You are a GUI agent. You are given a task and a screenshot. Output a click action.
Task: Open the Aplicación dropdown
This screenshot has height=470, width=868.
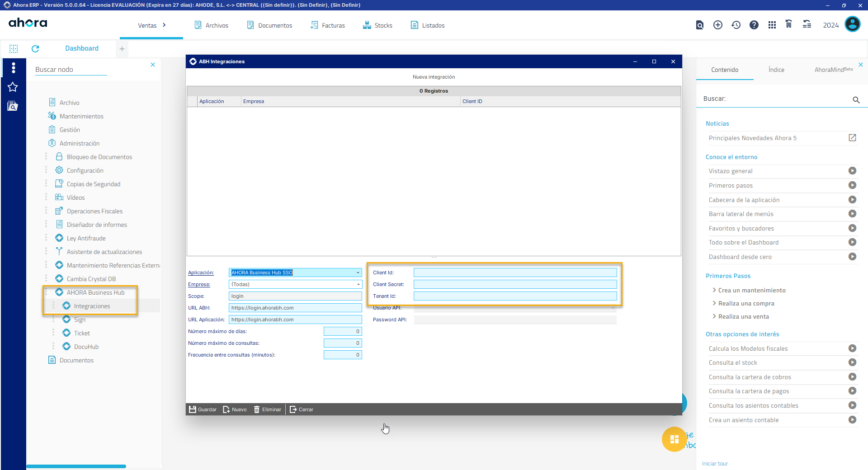358,273
